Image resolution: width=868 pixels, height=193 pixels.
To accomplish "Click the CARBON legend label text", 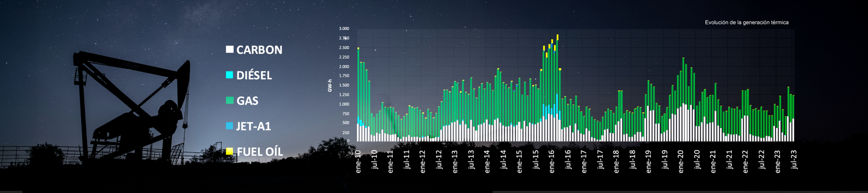I will [x=259, y=50].
